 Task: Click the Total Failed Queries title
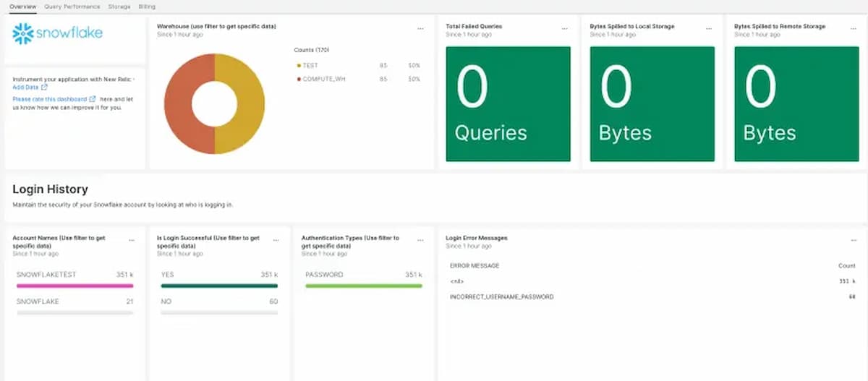474,26
